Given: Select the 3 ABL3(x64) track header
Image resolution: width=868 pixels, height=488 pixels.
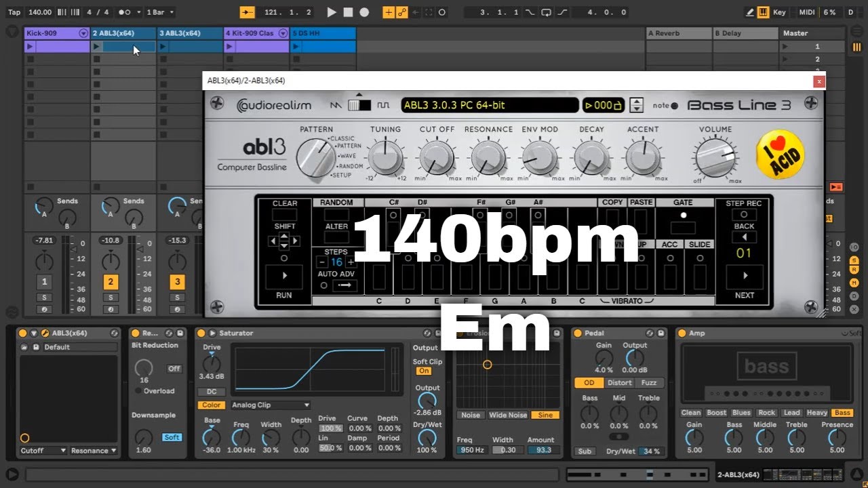Looking at the screenshot, I should coord(190,33).
